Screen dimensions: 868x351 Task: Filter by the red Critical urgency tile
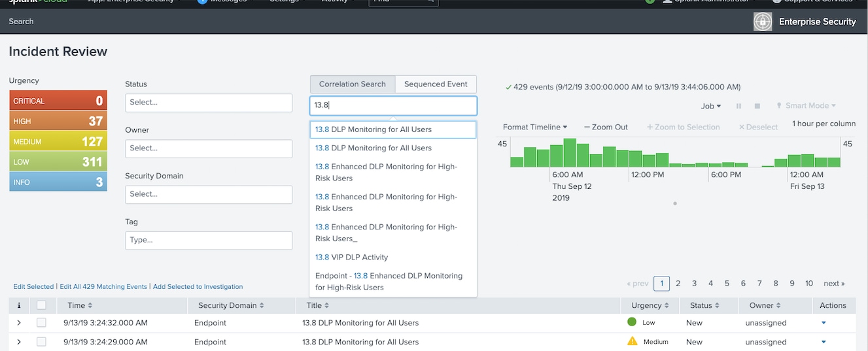(x=58, y=101)
